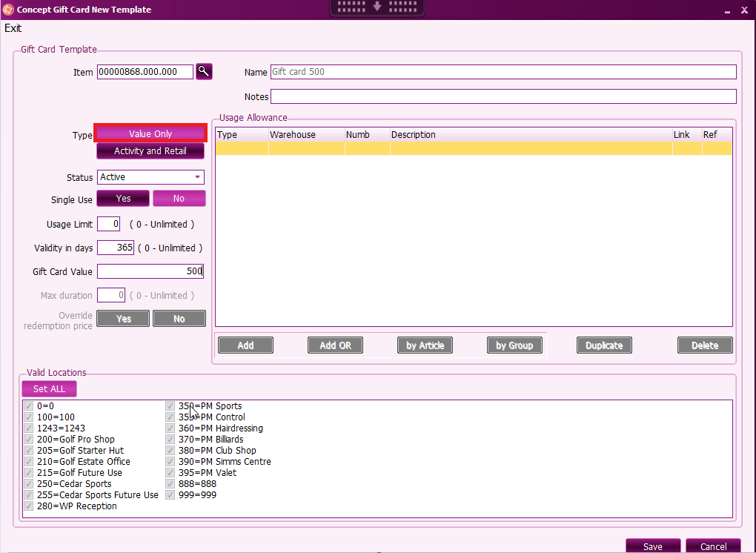Toggle 215=Golf Future Use checkbox

pos(28,472)
